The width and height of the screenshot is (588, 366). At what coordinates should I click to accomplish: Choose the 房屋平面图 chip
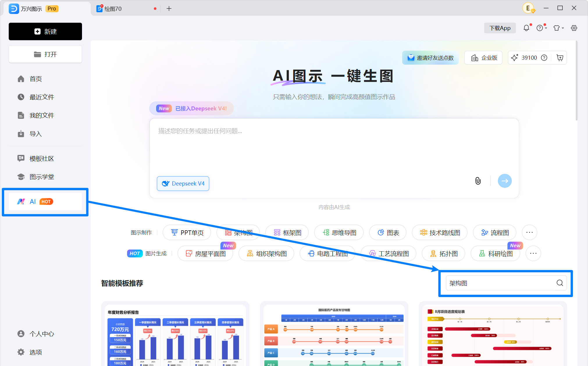[x=205, y=253]
